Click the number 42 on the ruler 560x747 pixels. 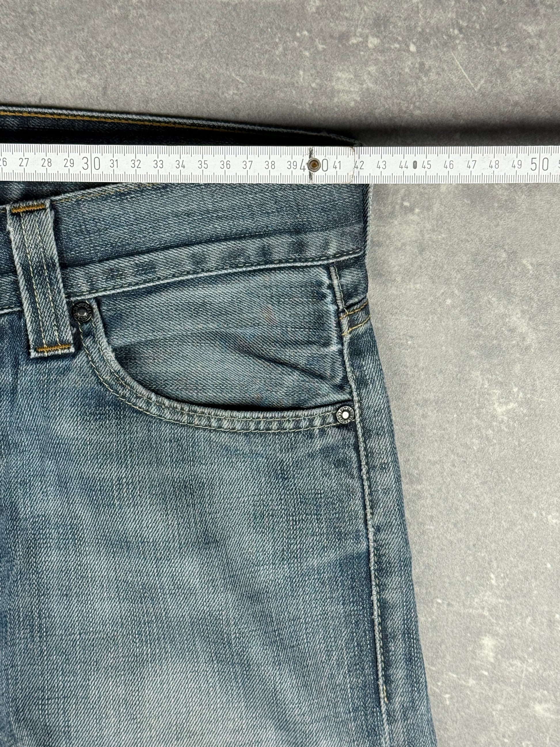tap(359, 165)
